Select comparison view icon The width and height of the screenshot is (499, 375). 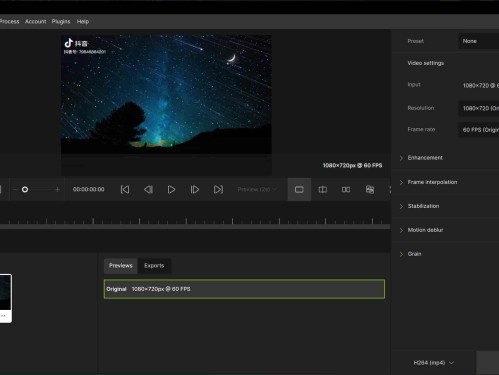tap(370, 189)
